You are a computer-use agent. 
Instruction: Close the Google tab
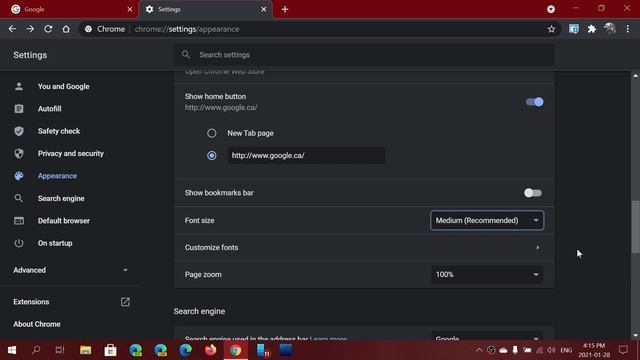pyautogui.click(x=130, y=9)
